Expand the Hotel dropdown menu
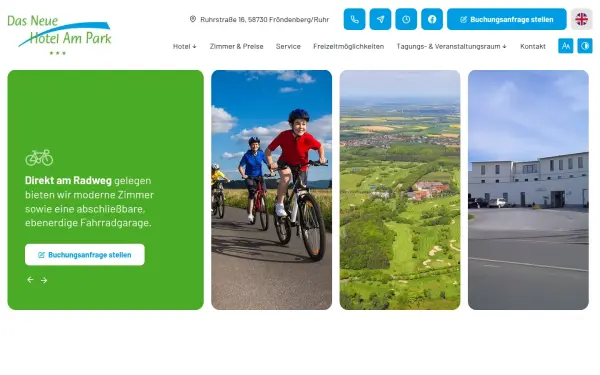Screen dimensions: 600x375 pos(184,46)
